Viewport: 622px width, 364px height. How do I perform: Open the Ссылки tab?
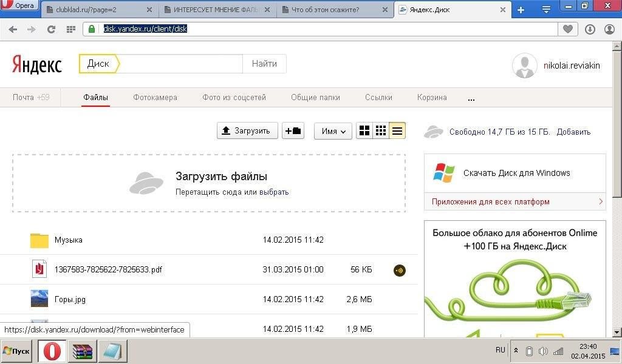click(378, 98)
